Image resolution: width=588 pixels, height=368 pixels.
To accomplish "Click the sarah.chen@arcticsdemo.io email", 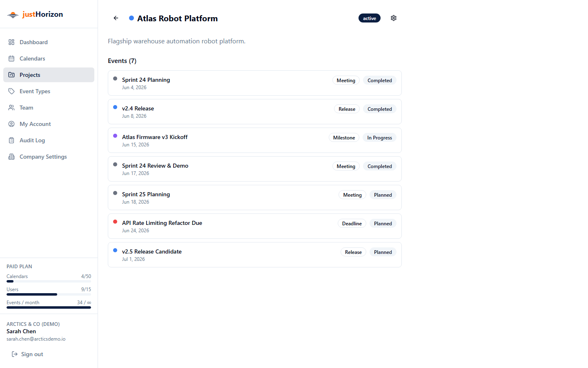I will (36, 339).
